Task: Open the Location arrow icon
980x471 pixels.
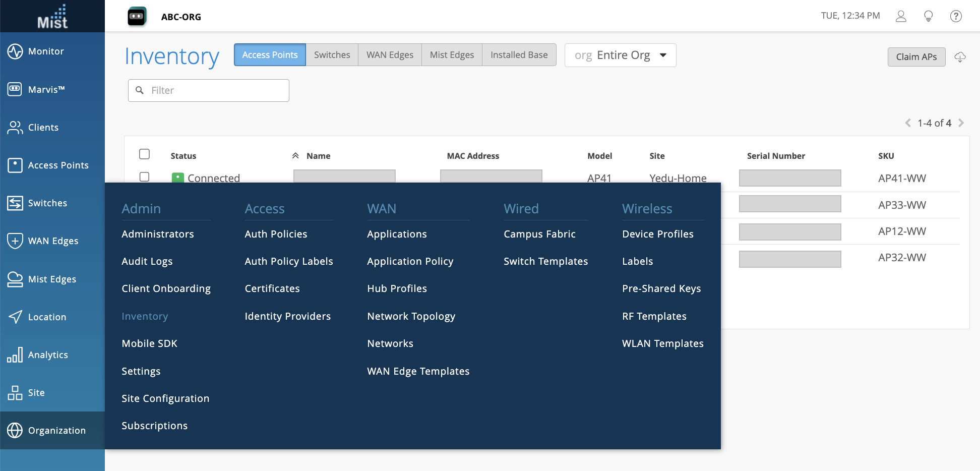Action: click(15, 317)
